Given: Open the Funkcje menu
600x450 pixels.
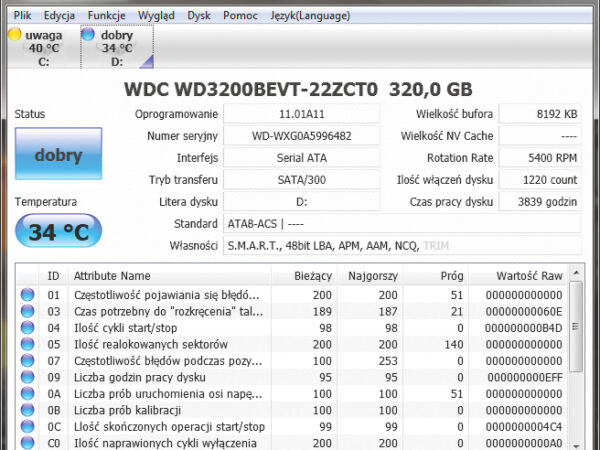Looking at the screenshot, I should [x=107, y=16].
